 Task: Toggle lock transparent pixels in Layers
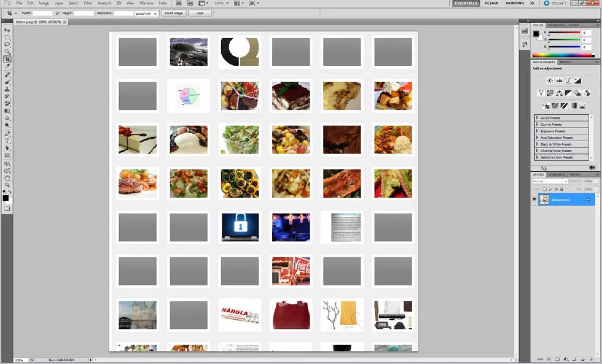pos(545,189)
